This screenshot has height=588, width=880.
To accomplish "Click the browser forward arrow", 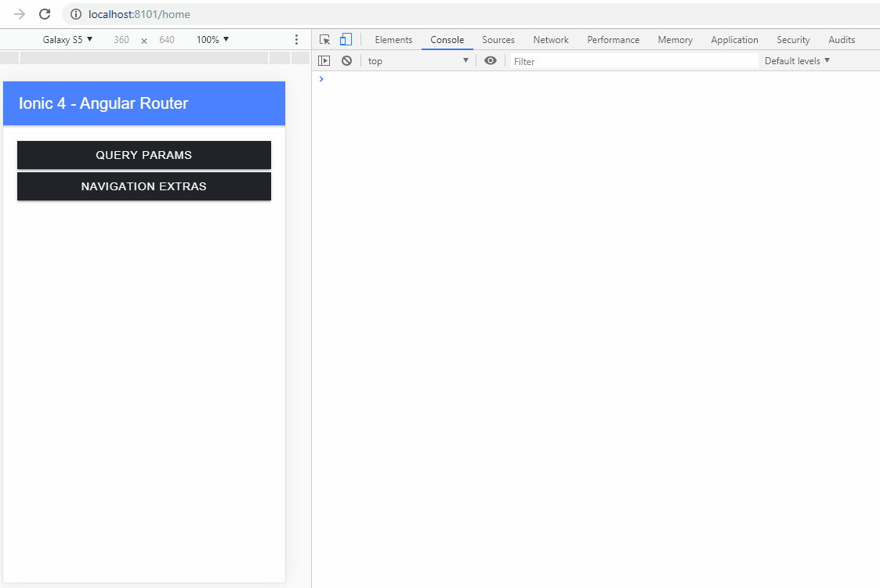I will [x=20, y=14].
